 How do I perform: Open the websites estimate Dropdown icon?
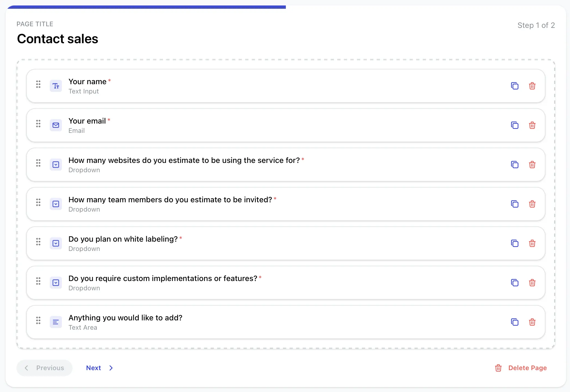(56, 165)
